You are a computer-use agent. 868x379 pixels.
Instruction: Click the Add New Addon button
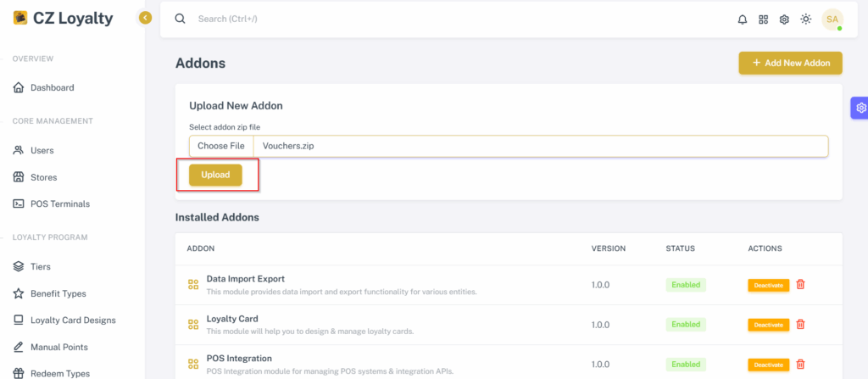(x=791, y=63)
